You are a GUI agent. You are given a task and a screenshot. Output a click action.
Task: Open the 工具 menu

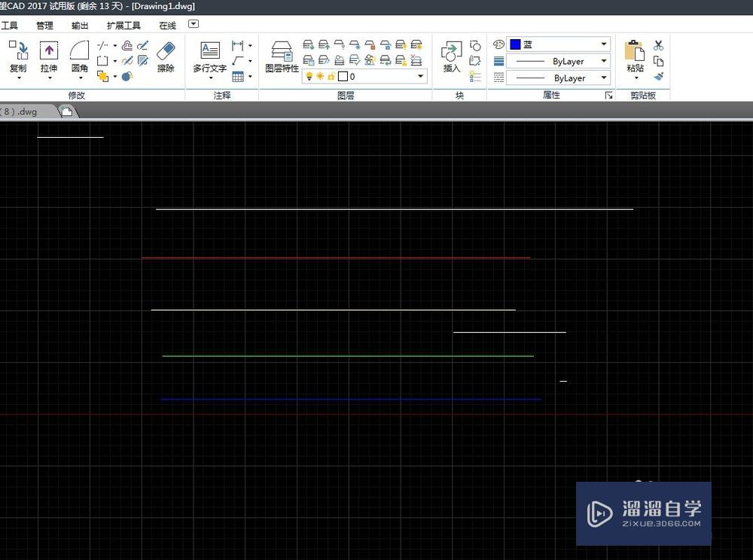pyautogui.click(x=10, y=25)
